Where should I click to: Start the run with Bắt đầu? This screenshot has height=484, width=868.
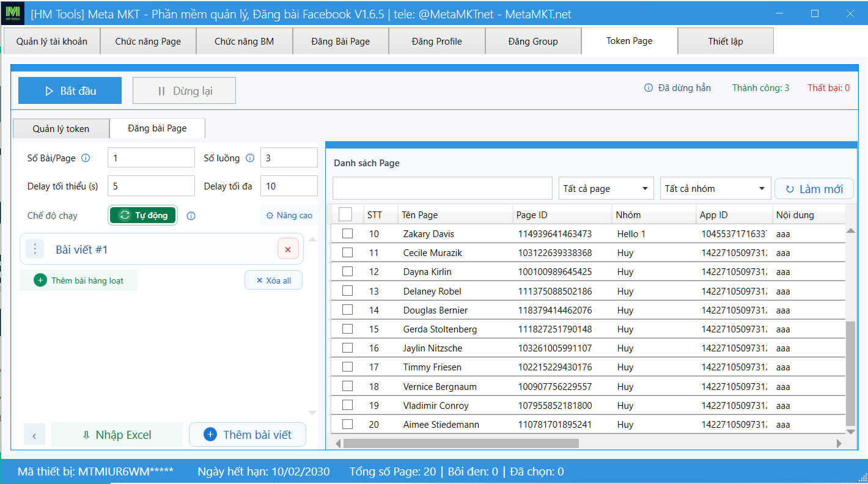click(x=70, y=90)
